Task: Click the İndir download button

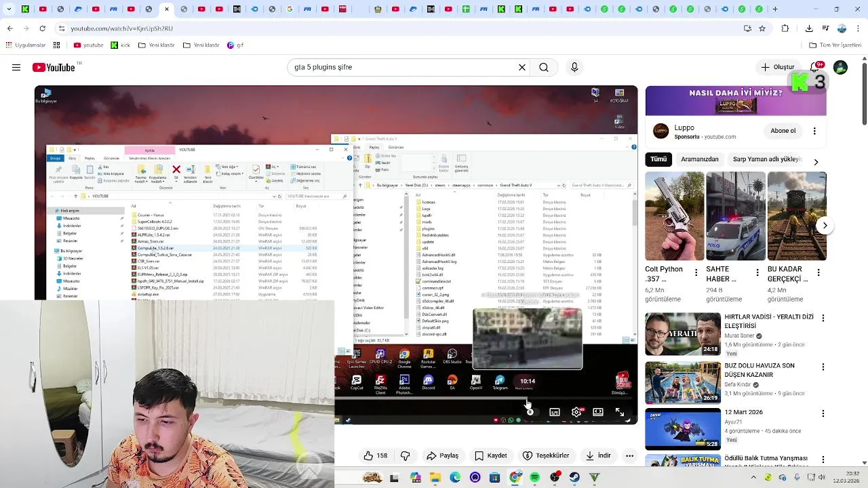Action: click(598, 455)
